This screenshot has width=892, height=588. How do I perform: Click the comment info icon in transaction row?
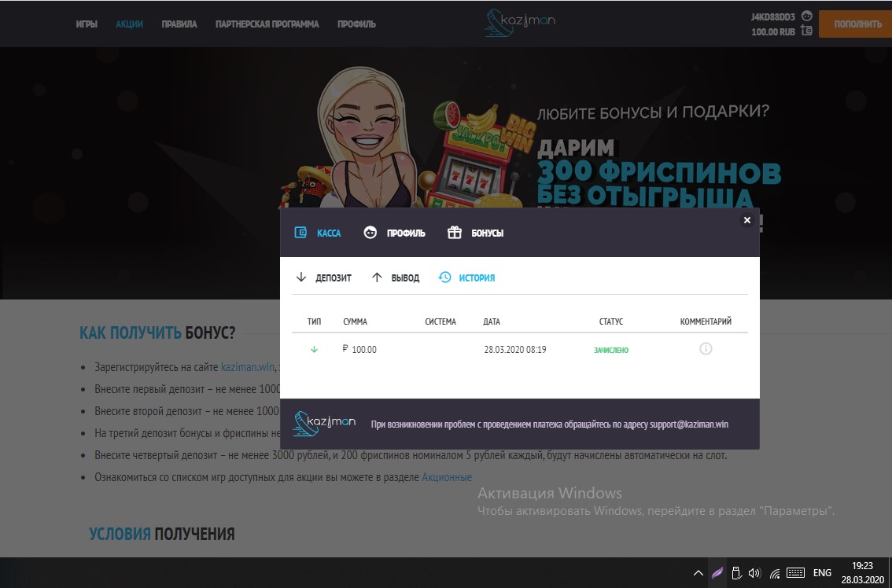706,349
